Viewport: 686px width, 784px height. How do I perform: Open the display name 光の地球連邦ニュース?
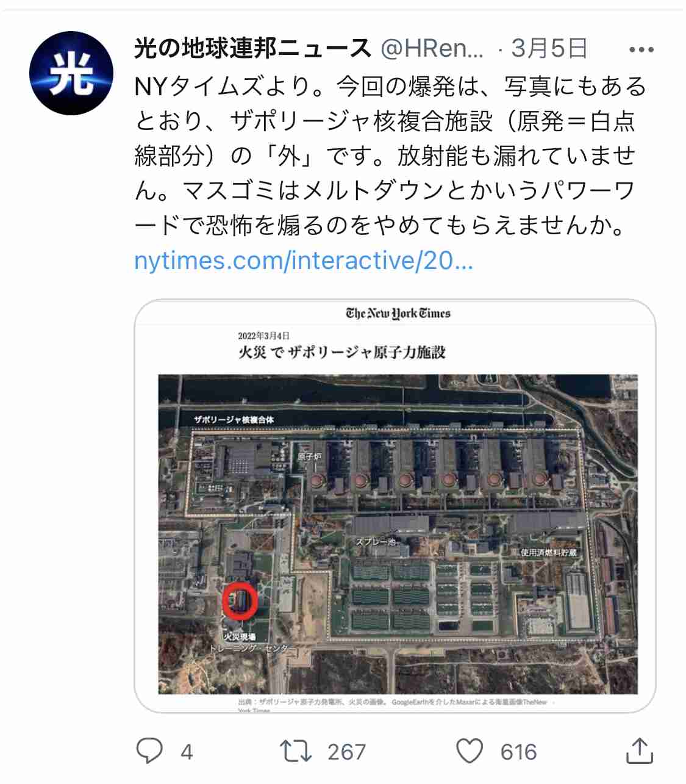pyautogui.click(x=252, y=48)
